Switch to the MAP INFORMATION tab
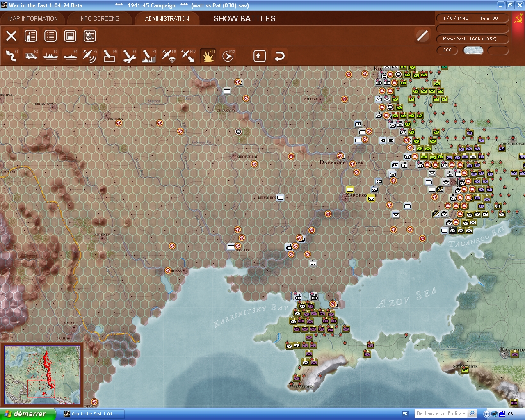 (33, 18)
